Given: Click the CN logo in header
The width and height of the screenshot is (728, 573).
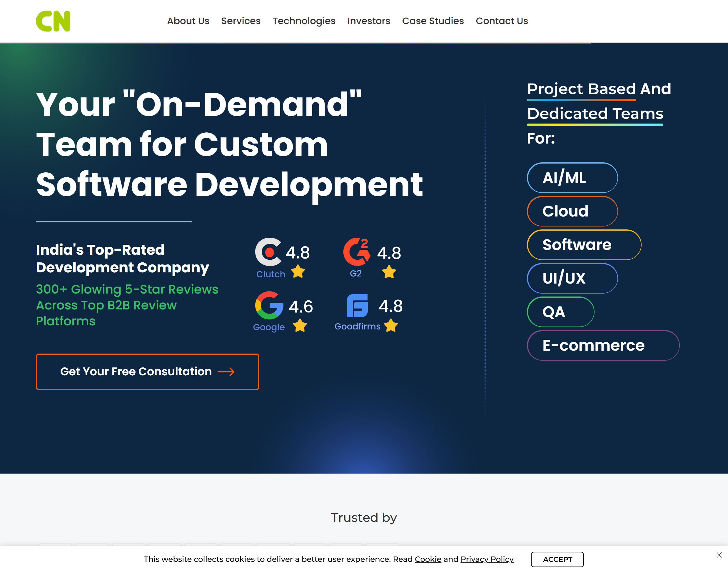Looking at the screenshot, I should coord(53,21).
